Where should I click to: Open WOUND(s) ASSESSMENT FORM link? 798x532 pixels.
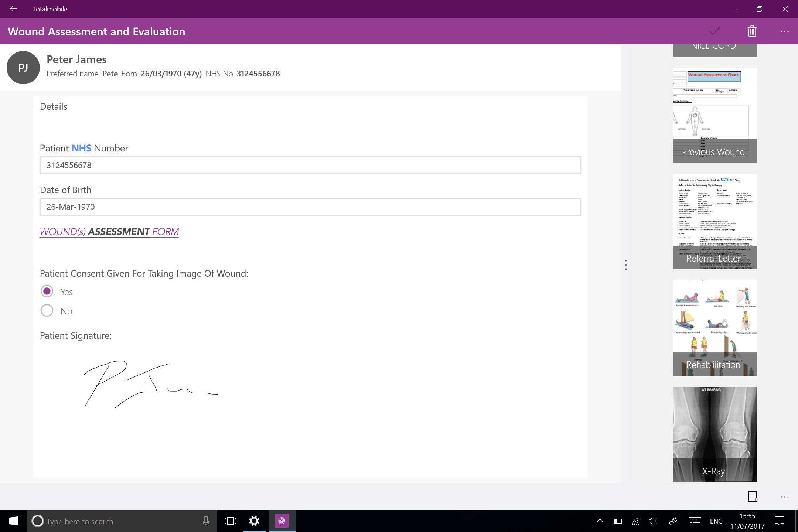pyautogui.click(x=109, y=232)
